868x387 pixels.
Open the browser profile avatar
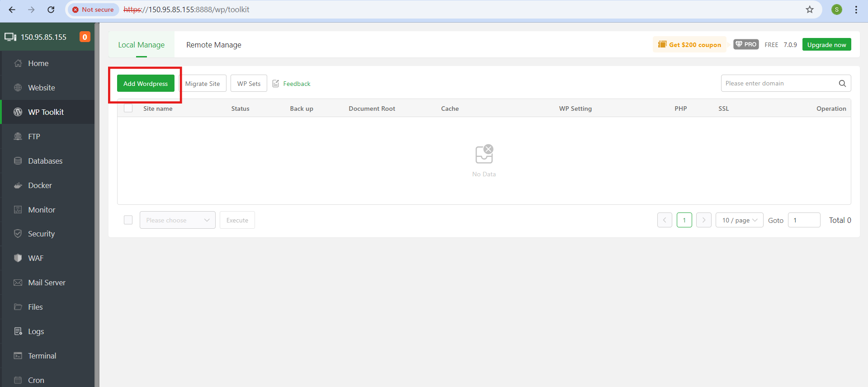[837, 9]
